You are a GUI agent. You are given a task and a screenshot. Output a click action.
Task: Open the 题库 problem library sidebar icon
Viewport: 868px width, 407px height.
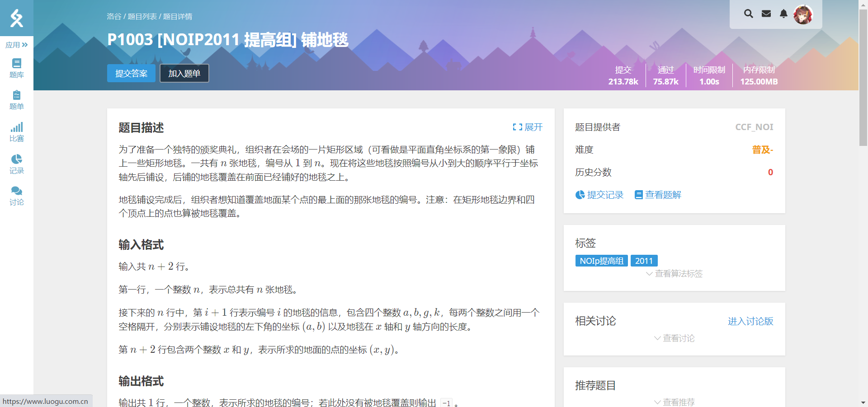16,68
